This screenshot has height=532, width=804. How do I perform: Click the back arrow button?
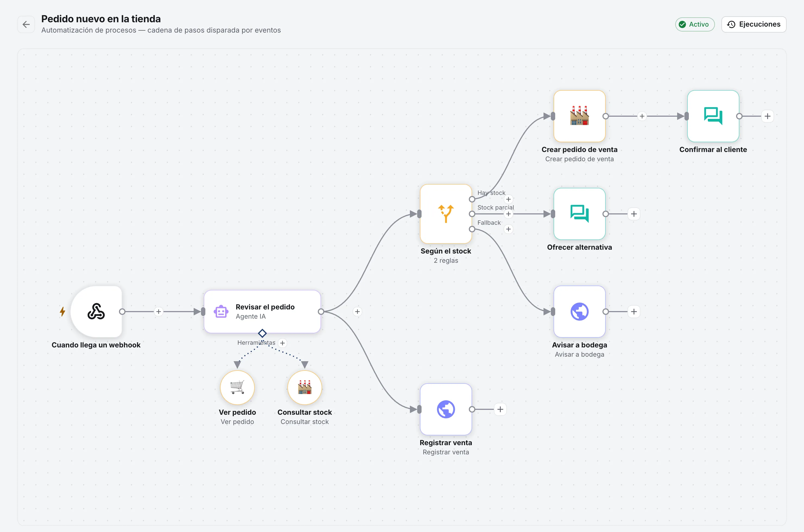tap(26, 24)
